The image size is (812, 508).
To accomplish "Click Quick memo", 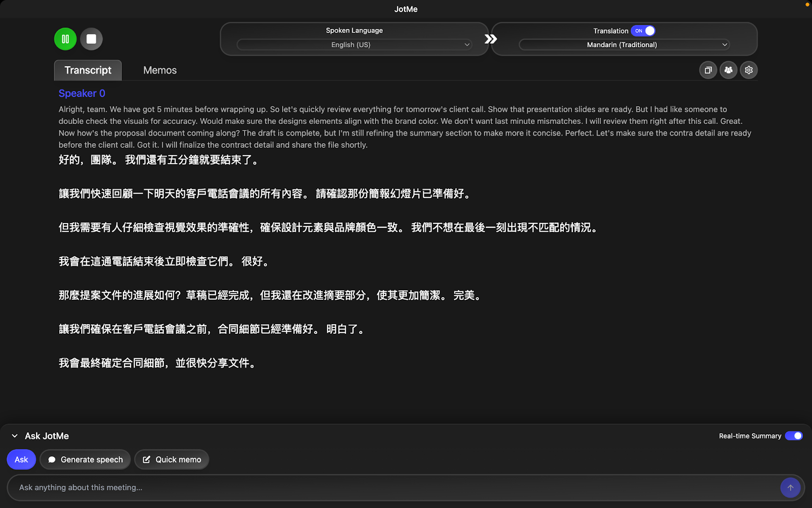I will [x=172, y=459].
